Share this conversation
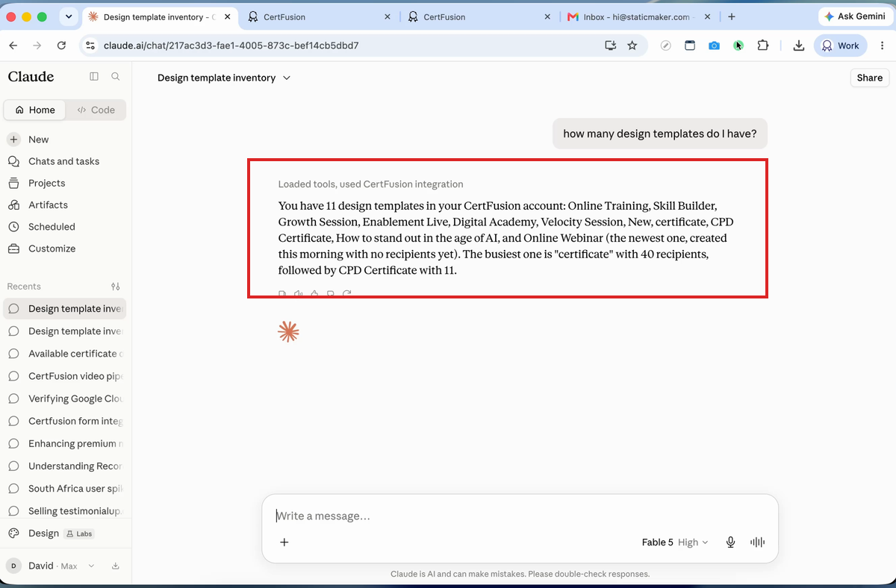Image resolution: width=896 pixels, height=588 pixels. 870,78
